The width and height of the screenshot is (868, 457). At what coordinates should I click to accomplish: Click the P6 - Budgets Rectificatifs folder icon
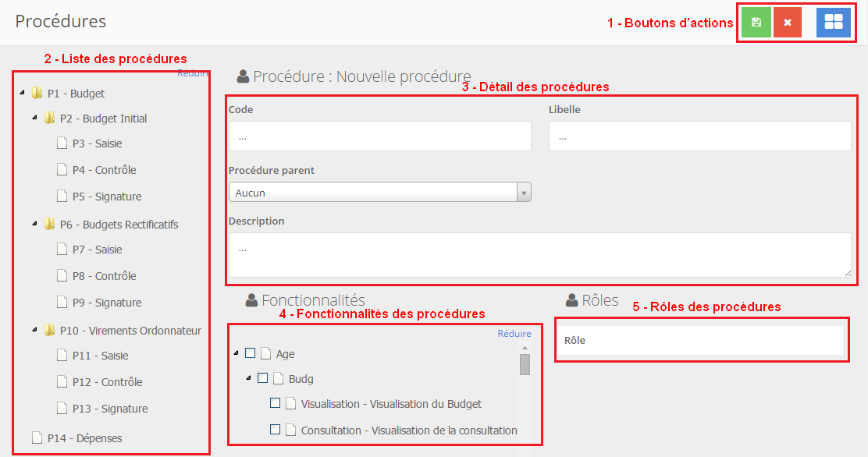click(x=50, y=225)
